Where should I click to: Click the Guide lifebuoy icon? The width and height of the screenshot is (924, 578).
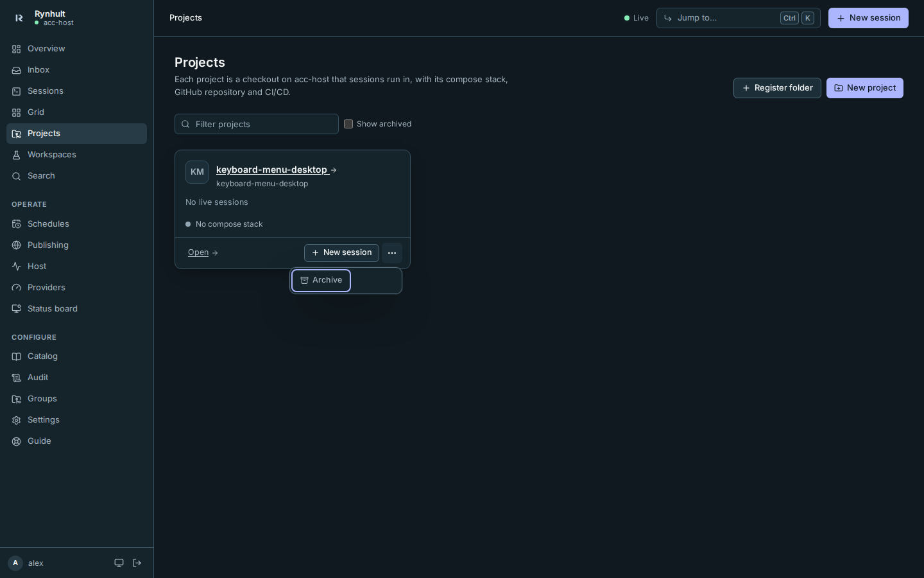(x=16, y=441)
